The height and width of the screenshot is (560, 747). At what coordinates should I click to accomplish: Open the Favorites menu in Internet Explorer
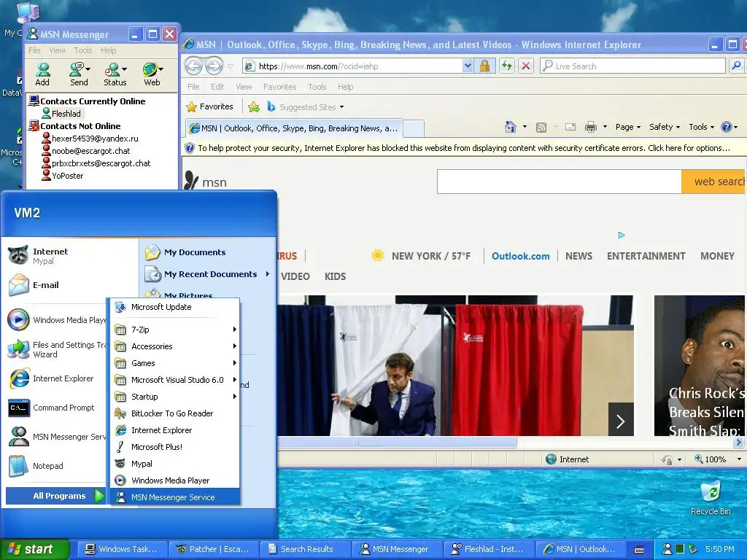coord(279,87)
